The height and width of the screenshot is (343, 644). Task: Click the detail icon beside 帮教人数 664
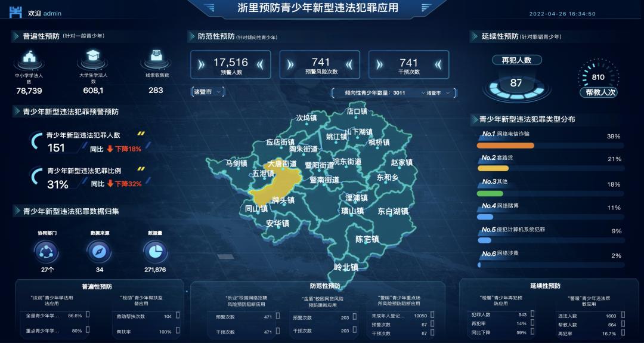[x=624, y=324]
